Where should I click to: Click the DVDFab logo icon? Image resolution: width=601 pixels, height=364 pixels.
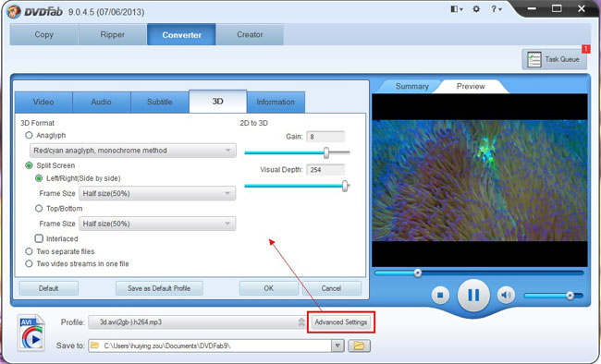coord(14,12)
